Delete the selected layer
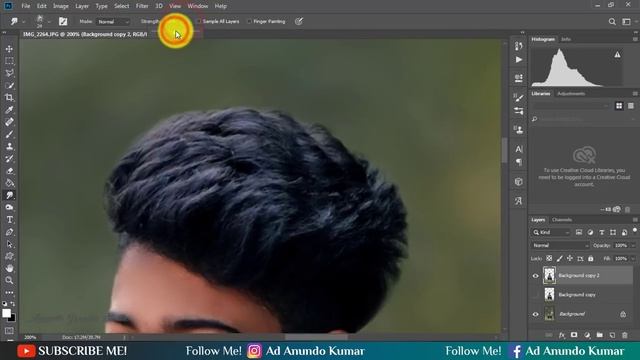This screenshot has height=360, width=640. 624,335
